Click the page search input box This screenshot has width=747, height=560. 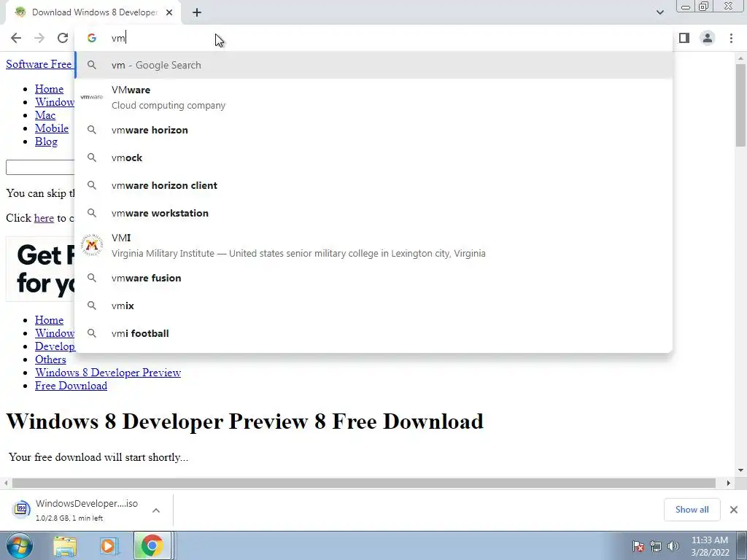coord(40,167)
